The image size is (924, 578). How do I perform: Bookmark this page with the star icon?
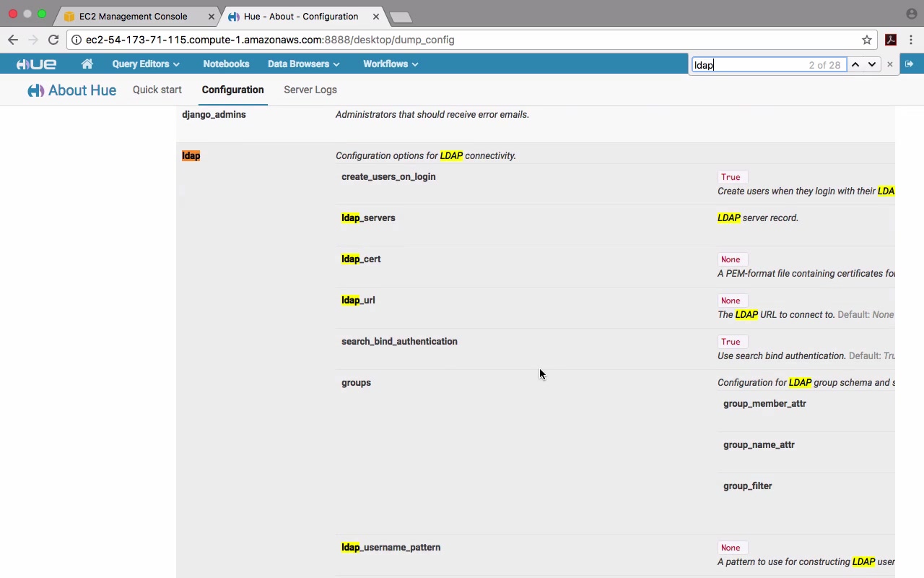tap(867, 40)
